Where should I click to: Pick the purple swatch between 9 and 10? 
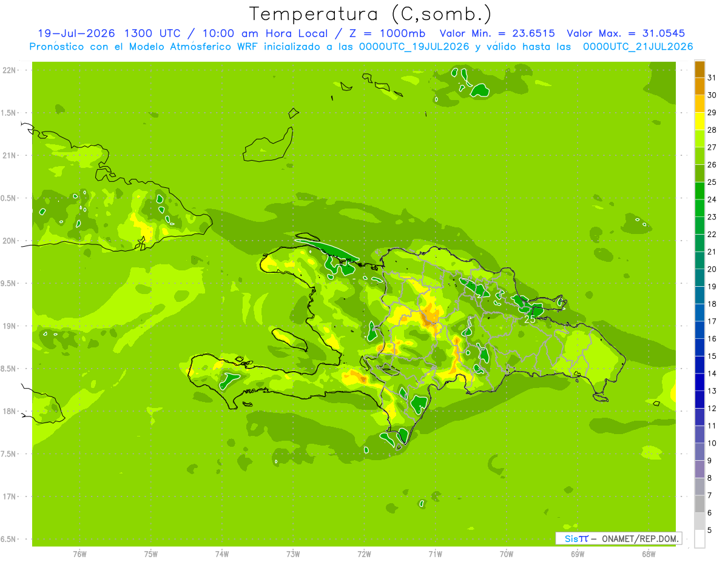coord(699,452)
